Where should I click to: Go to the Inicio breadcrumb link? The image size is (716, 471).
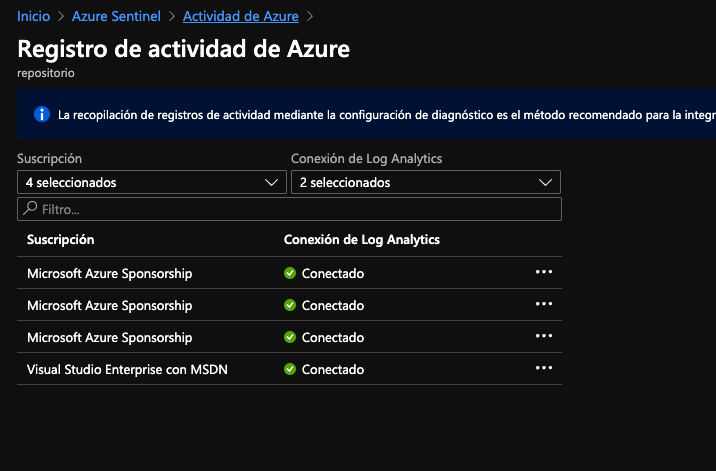(33, 16)
